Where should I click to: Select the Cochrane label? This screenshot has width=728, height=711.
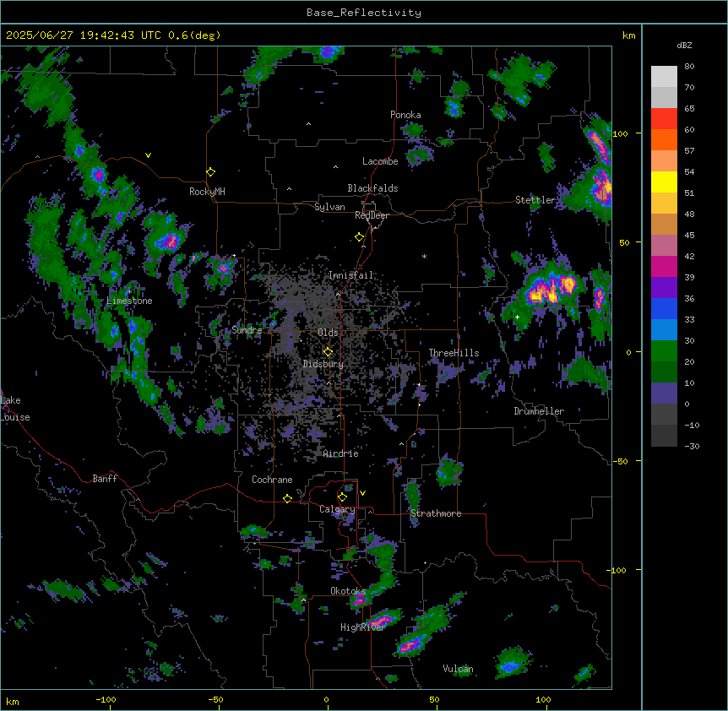272,480
